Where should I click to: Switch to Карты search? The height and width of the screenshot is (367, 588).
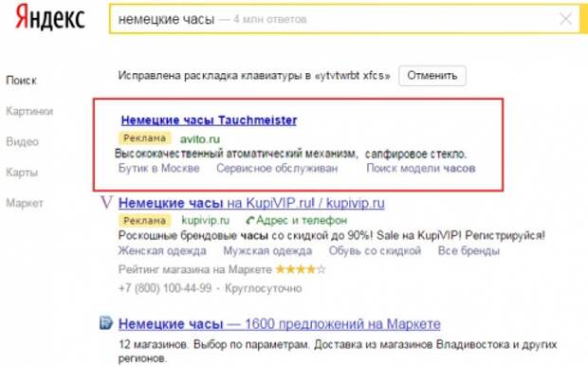pyautogui.click(x=22, y=173)
